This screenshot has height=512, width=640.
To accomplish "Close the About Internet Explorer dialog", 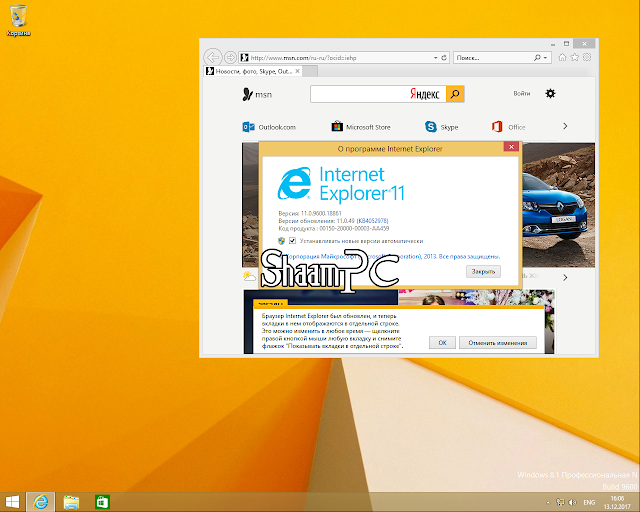I will pos(511,147).
